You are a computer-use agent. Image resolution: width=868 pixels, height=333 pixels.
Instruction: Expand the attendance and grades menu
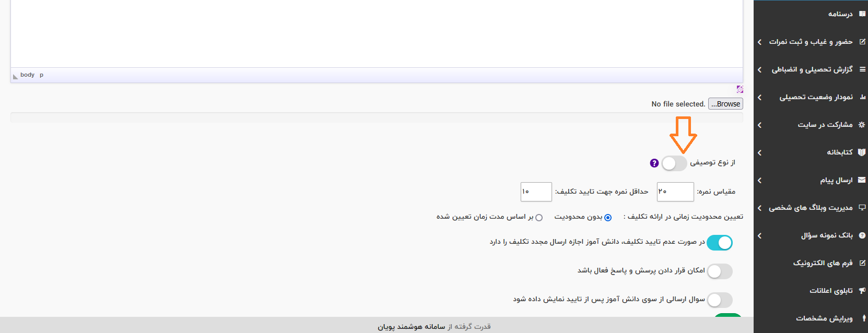click(811, 42)
